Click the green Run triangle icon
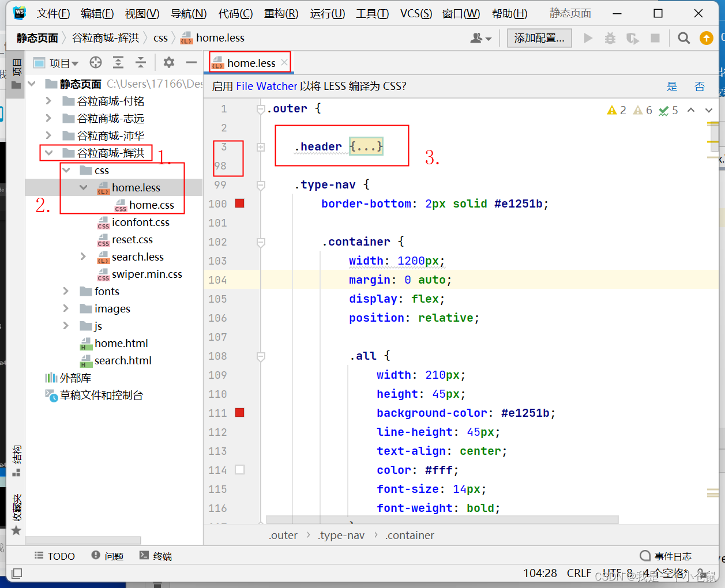The height and width of the screenshot is (588, 725). click(588, 38)
